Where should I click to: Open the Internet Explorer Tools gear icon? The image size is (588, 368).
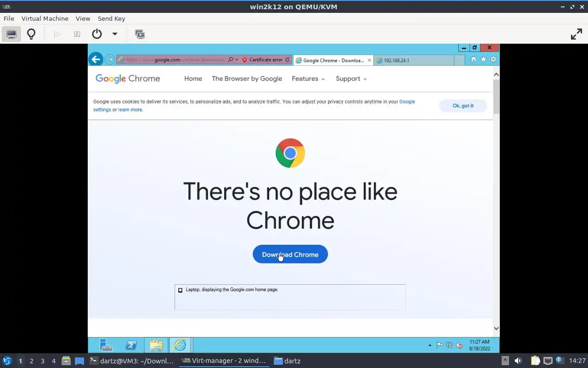coord(493,59)
